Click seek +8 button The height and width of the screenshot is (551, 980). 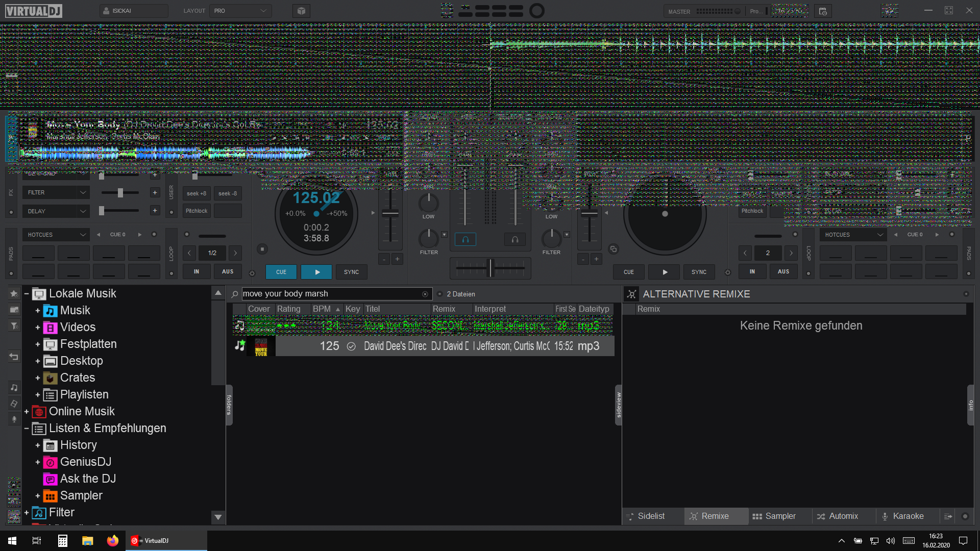(197, 193)
